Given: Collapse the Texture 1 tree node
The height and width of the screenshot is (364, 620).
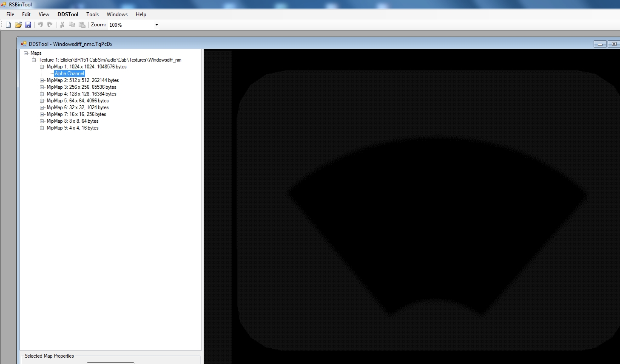Looking at the screenshot, I should point(34,60).
